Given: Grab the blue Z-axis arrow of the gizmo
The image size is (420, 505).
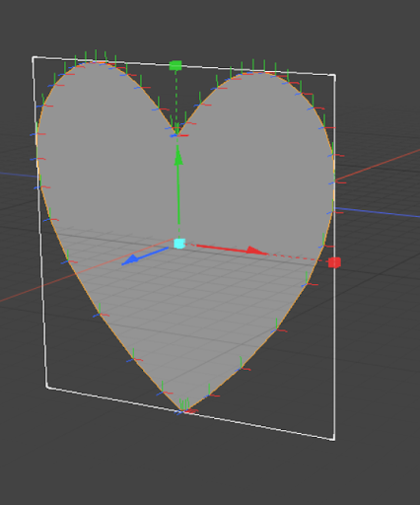Looking at the screenshot, I should point(145,256).
